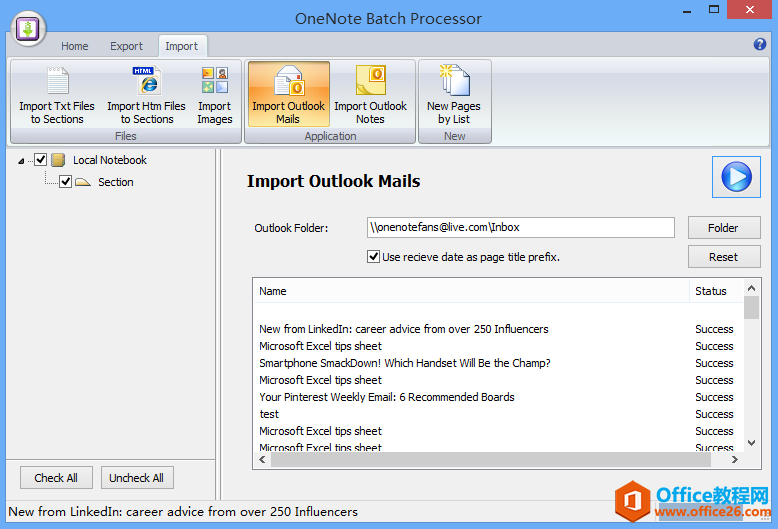Click the vertical scrollbar thumb
This screenshot has width=778, height=529.
(x=751, y=308)
